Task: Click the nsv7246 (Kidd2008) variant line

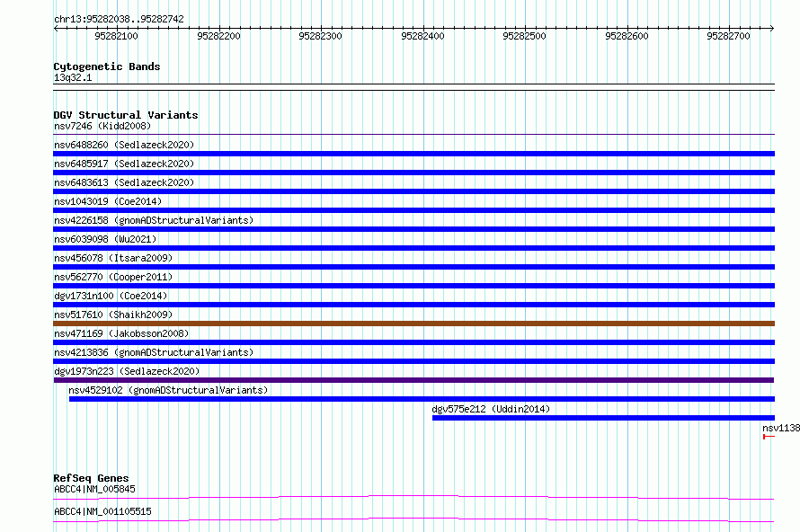Action: tap(413, 134)
